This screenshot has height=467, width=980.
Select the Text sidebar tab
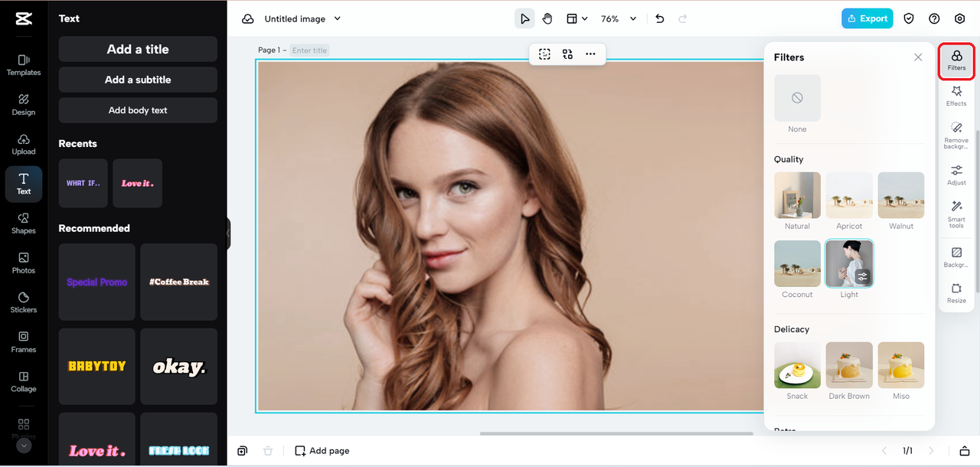[x=24, y=184]
